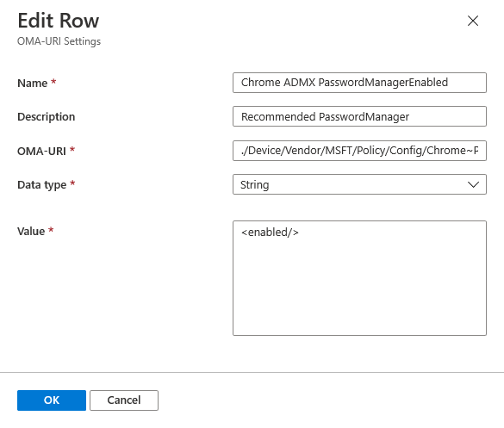Cancel editing the row
The height and width of the screenshot is (428, 504).
124,400
